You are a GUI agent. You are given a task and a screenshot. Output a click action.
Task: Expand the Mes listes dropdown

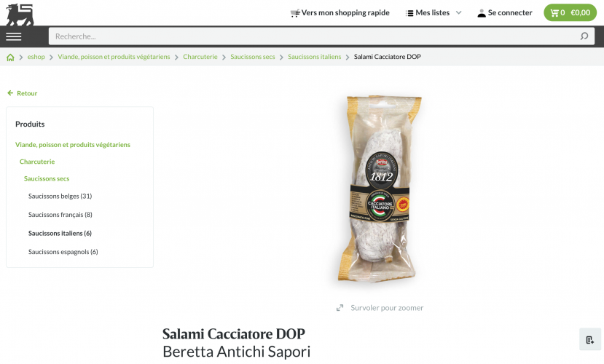click(x=434, y=12)
